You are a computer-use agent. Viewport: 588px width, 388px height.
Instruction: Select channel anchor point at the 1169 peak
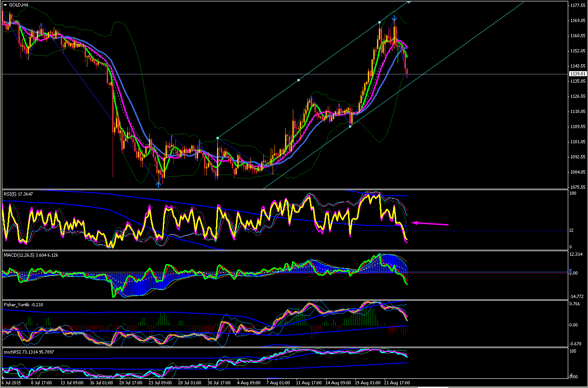(x=379, y=22)
